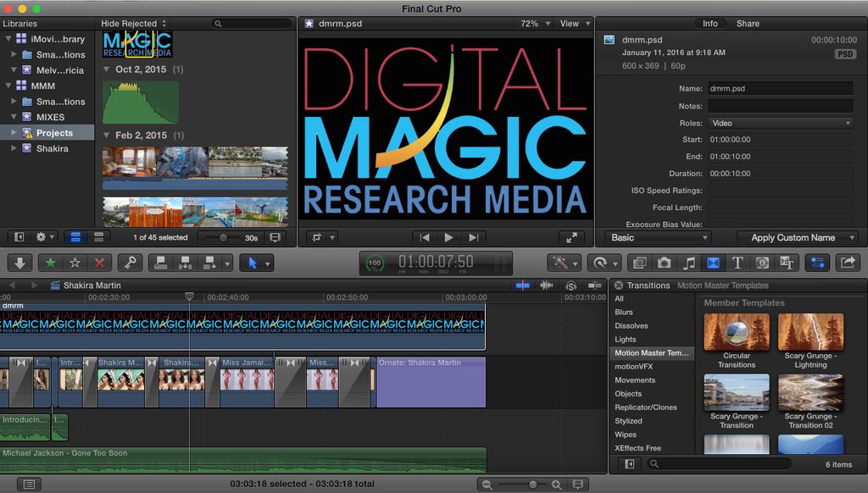This screenshot has height=493, width=868.
Task: Select Scary Grunge - Lightning transition
Action: click(x=810, y=332)
